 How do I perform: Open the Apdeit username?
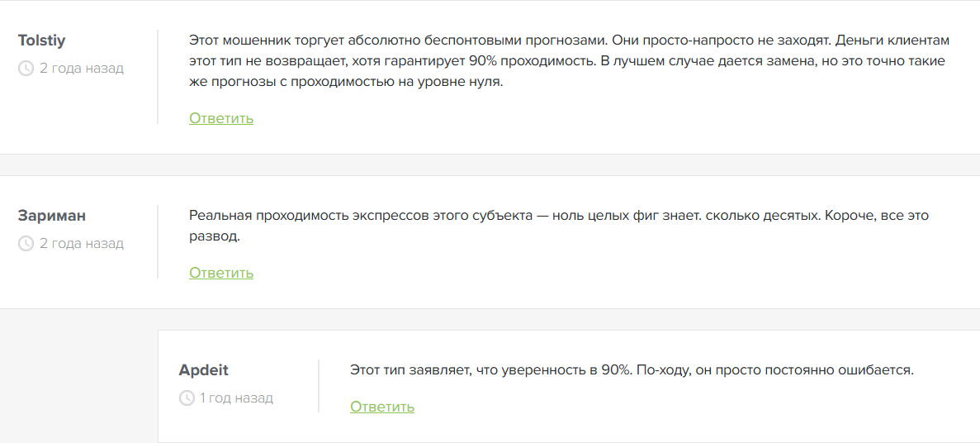tap(203, 370)
